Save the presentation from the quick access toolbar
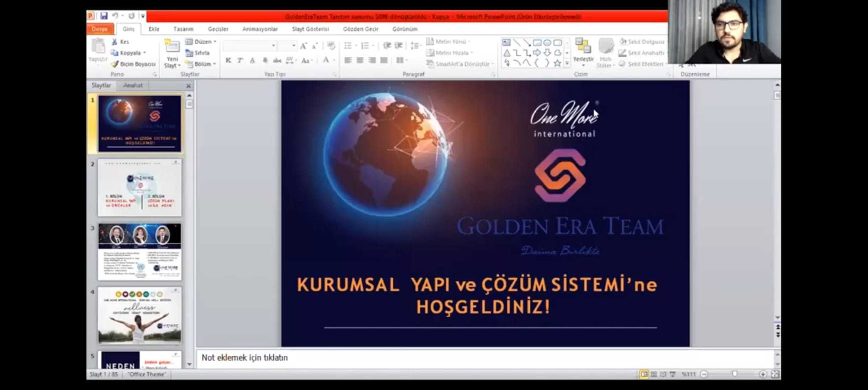This screenshot has height=390, width=868. pos(104,16)
